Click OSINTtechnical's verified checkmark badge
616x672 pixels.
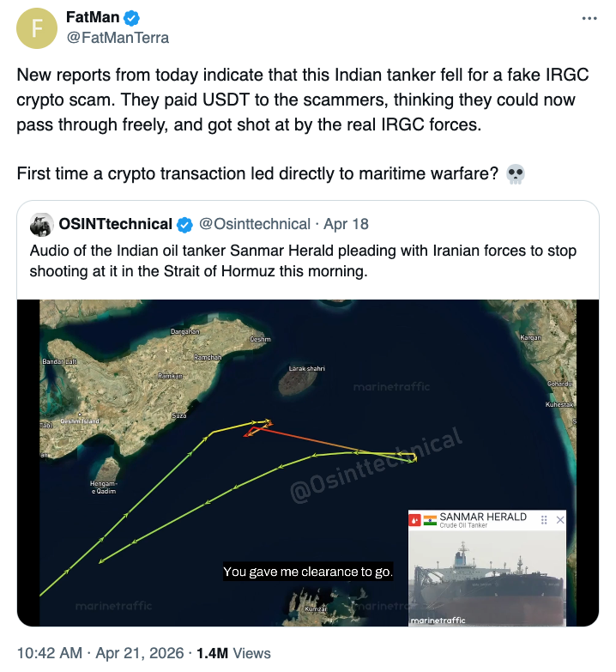184,225
